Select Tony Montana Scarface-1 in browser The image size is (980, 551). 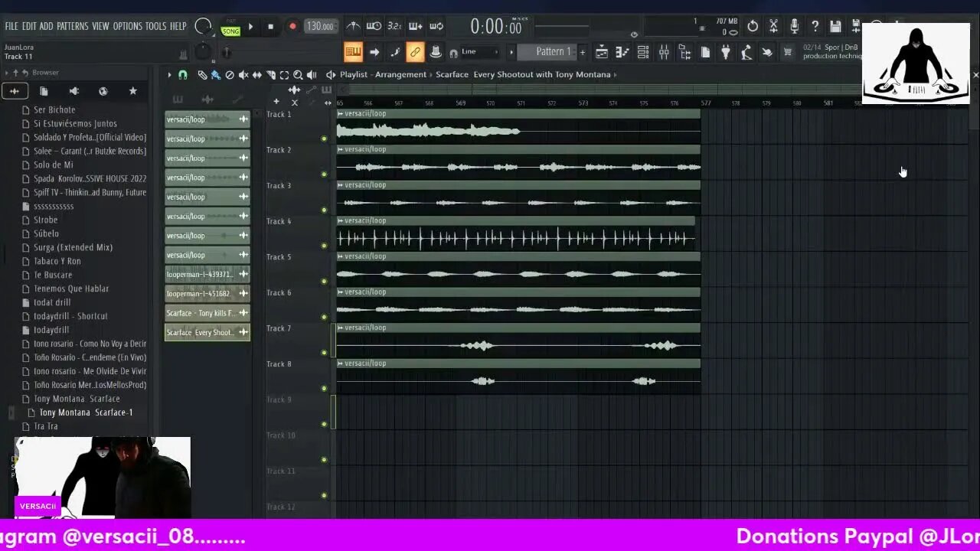pos(86,412)
